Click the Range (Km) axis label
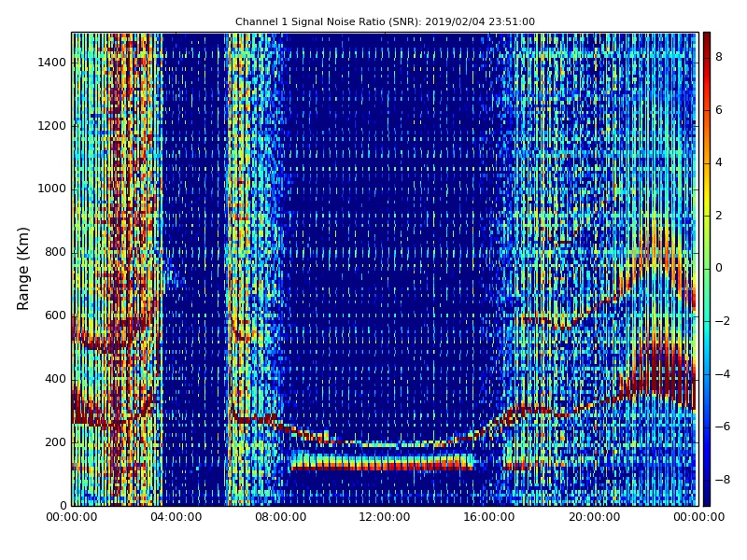The image size is (747, 560). pyautogui.click(x=22, y=269)
